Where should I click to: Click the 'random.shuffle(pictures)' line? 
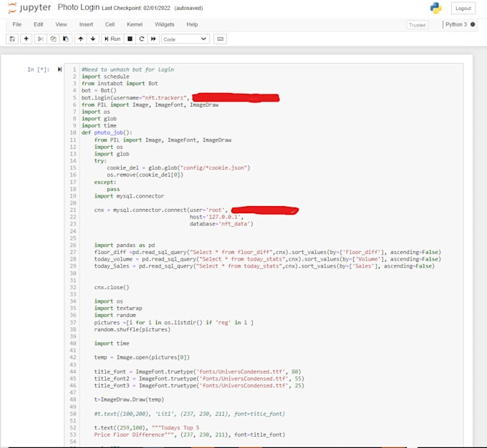pos(132,329)
